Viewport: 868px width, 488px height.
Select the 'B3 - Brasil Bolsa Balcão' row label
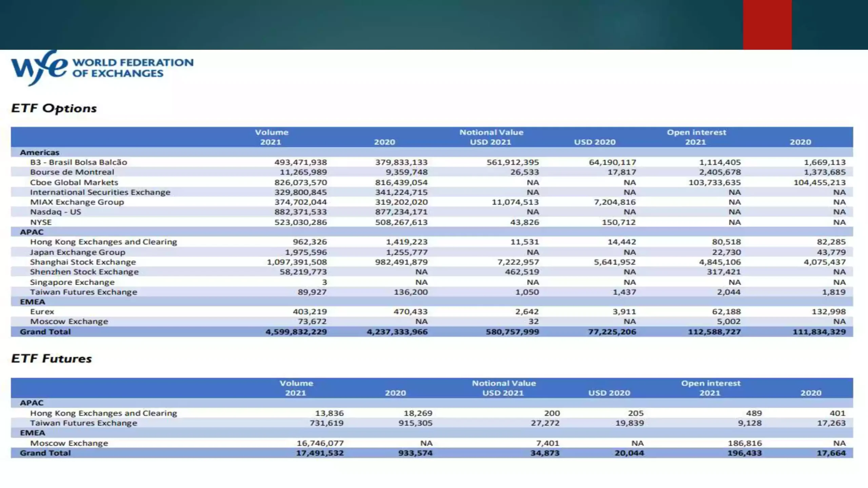pyautogui.click(x=79, y=162)
